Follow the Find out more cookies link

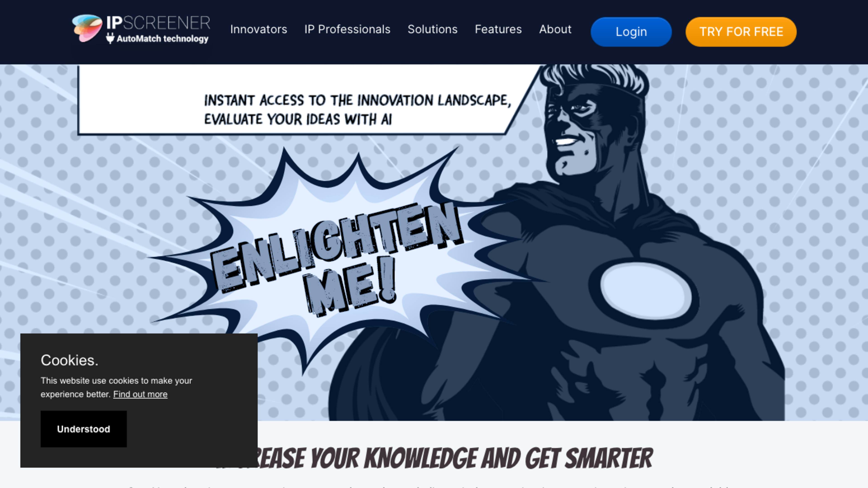coord(140,394)
